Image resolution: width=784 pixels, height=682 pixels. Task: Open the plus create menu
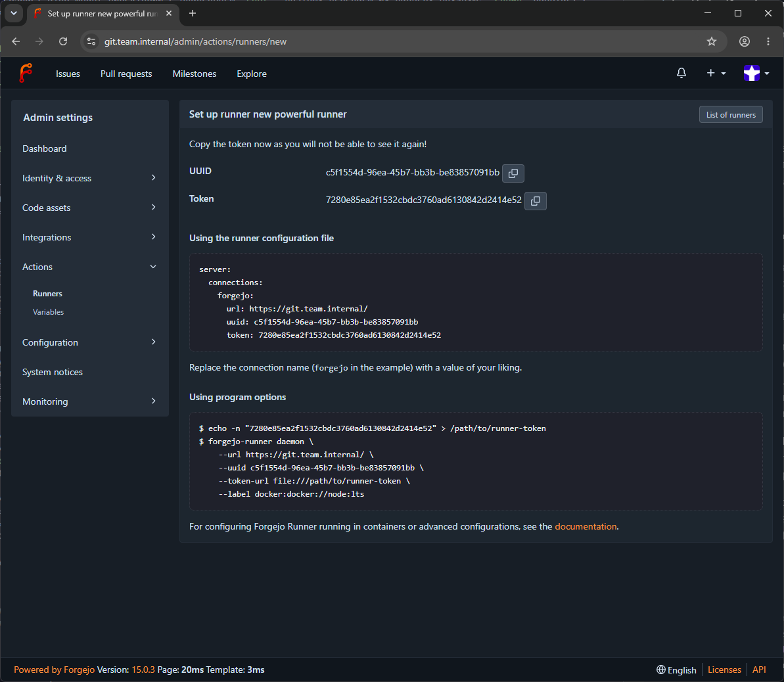(x=716, y=73)
